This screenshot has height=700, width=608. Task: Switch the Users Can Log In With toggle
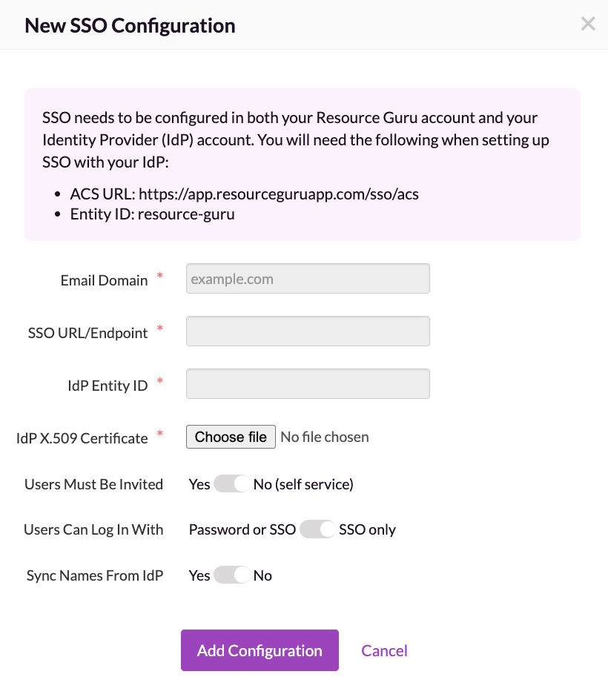point(317,529)
